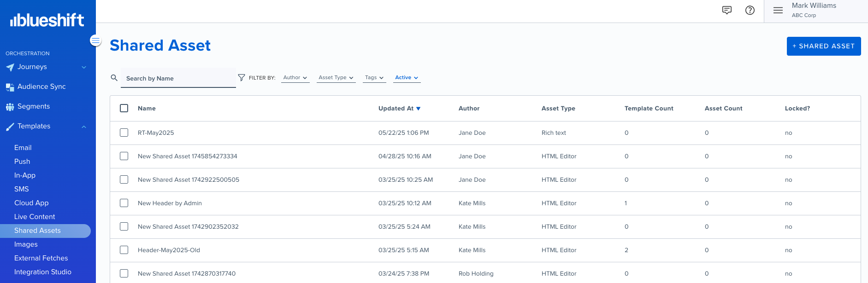Toggle sort arrow next to Updated At

[x=419, y=109]
